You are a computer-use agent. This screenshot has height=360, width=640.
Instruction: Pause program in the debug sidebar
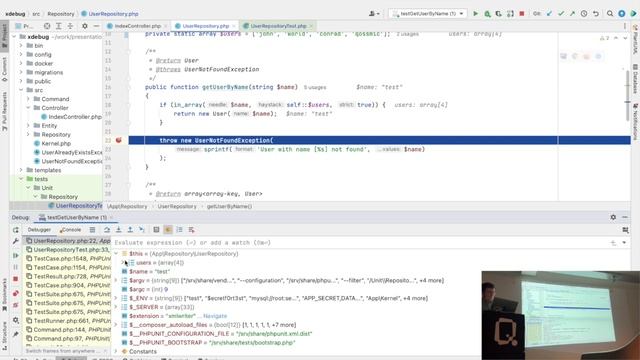coord(16,267)
